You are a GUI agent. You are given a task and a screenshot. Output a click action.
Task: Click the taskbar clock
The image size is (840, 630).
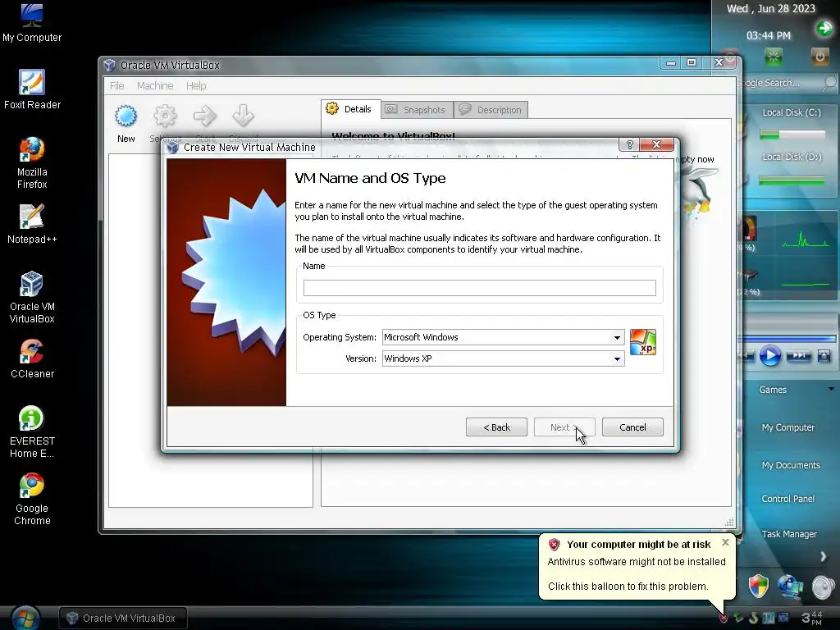pyautogui.click(x=812, y=619)
